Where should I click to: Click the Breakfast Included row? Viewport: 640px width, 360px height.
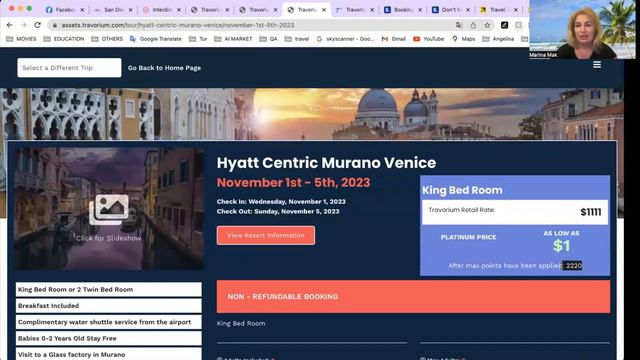(x=109, y=306)
